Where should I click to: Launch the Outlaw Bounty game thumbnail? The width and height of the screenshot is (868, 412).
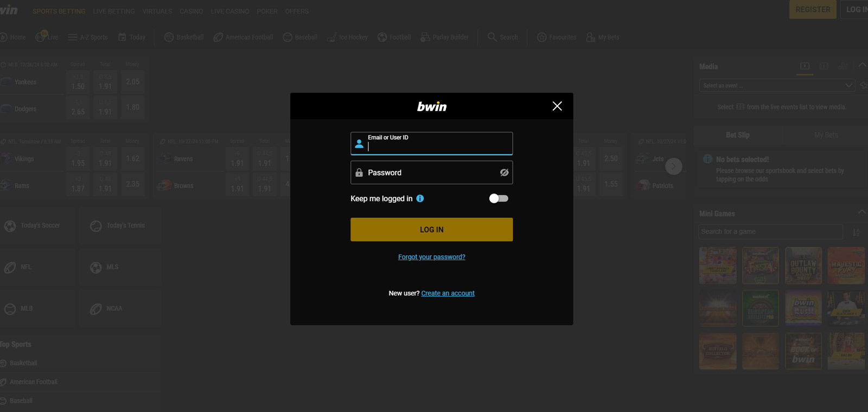click(x=803, y=266)
